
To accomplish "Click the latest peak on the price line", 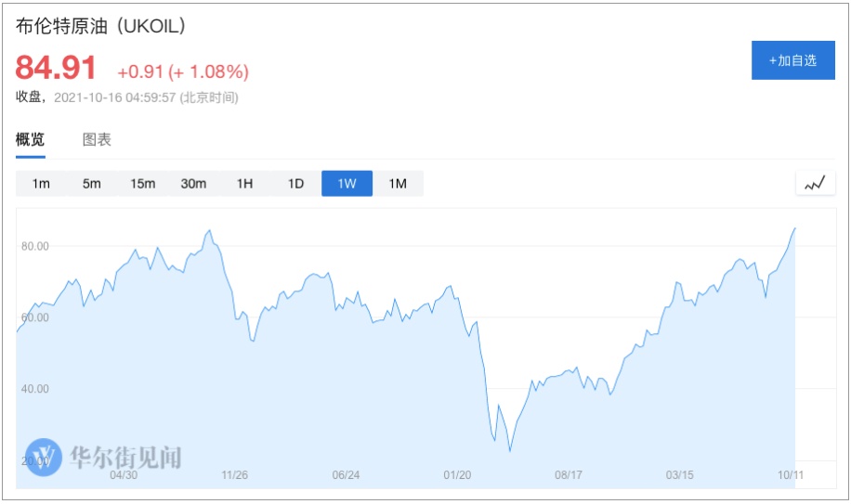I will 794,228.
